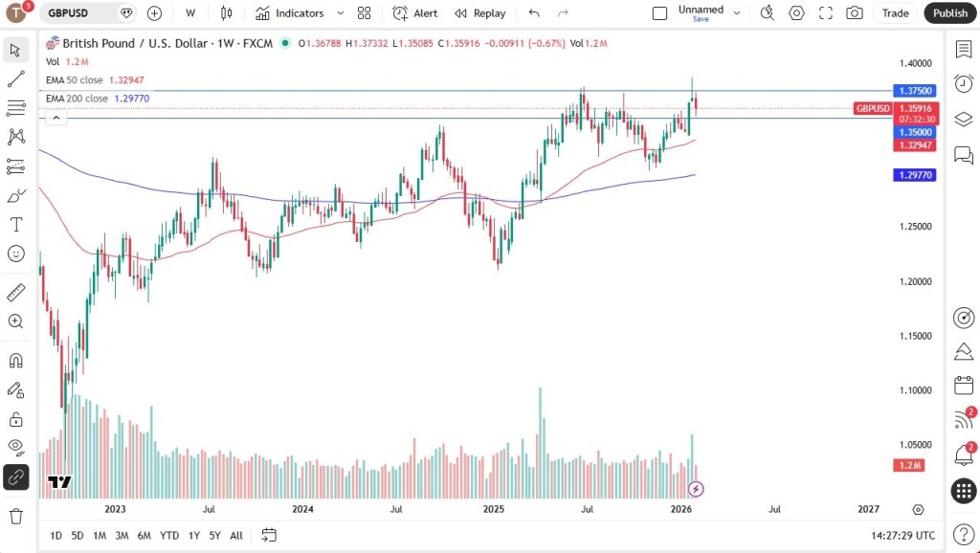Screen dimensions: 980x553
Task: Take a chart snapshot with camera icon
Action: (x=854, y=13)
